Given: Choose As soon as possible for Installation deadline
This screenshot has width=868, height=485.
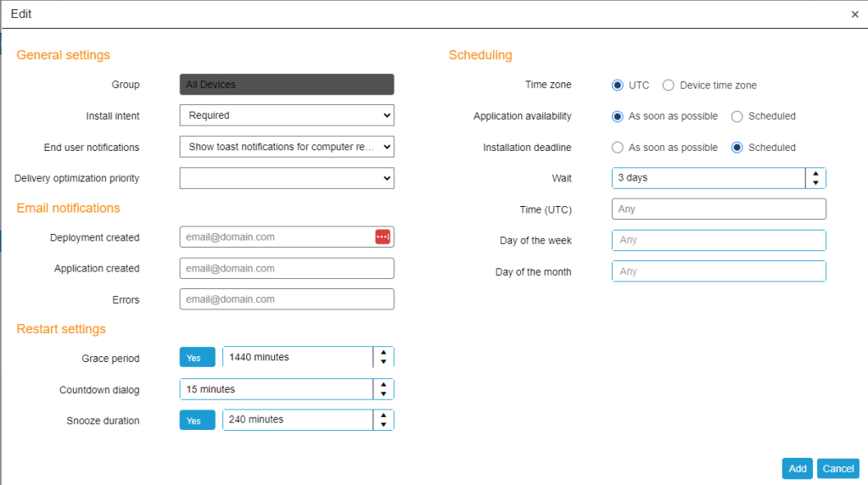Looking at the screenshot, I should click(618, 148).
